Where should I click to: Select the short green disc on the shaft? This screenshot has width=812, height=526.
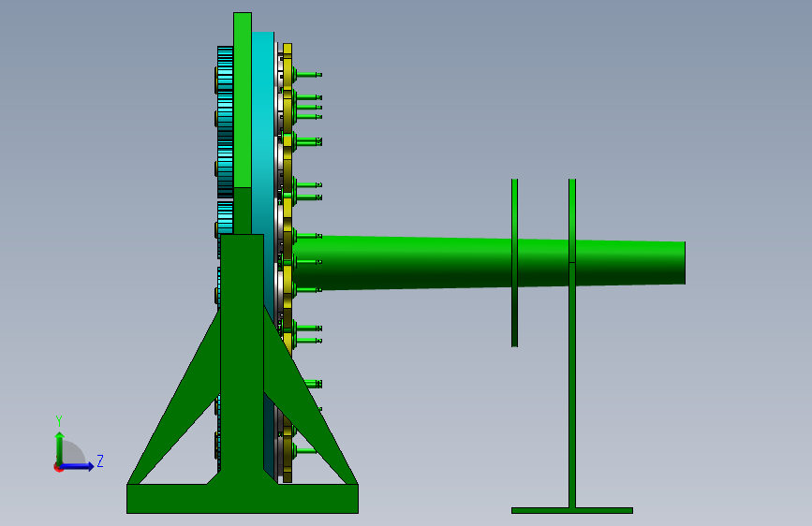pos(515,263)
